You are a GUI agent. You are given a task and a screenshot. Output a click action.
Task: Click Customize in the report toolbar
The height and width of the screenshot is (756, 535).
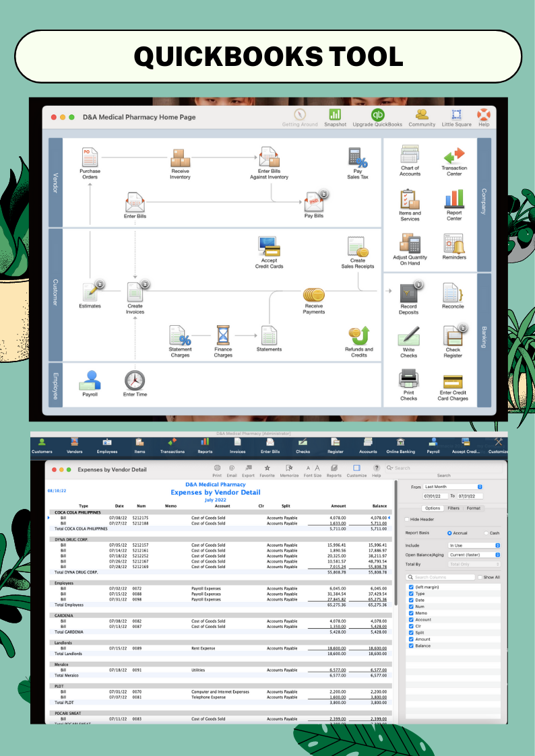[356, 471]
